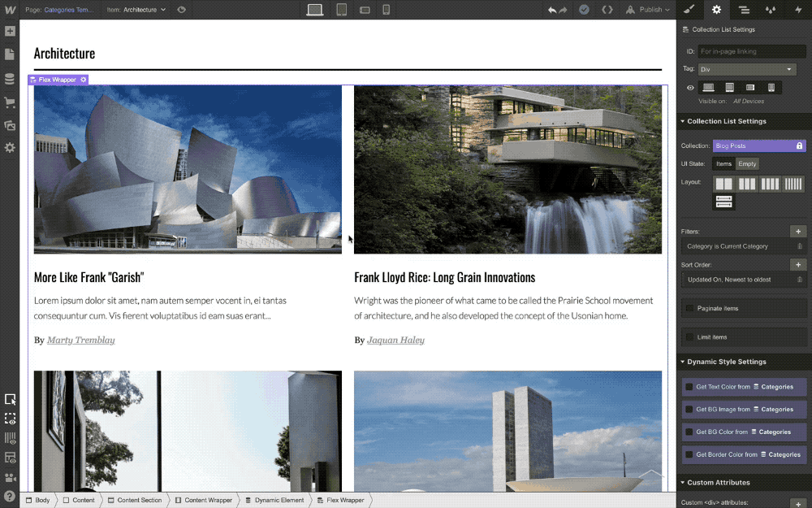Switch to the Style brush tab

pyautogui.click(x=689, y=9)
